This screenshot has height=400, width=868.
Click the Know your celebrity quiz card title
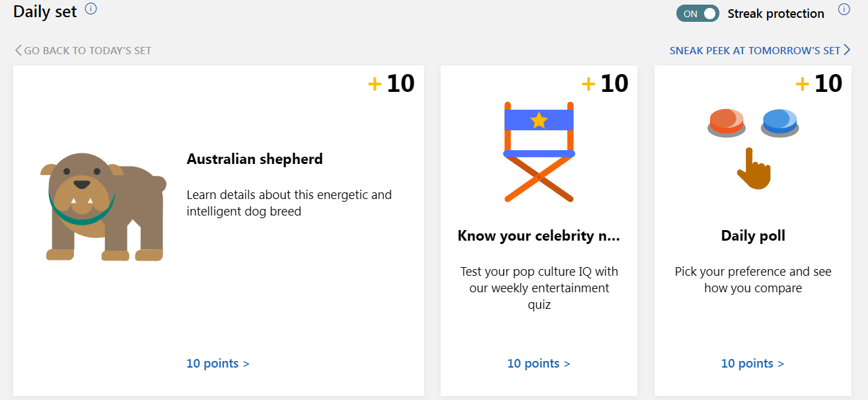pos(537,235)
